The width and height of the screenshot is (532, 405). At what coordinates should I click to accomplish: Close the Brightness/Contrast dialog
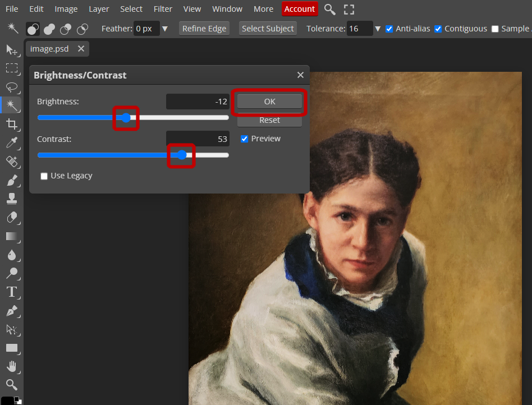300,75
